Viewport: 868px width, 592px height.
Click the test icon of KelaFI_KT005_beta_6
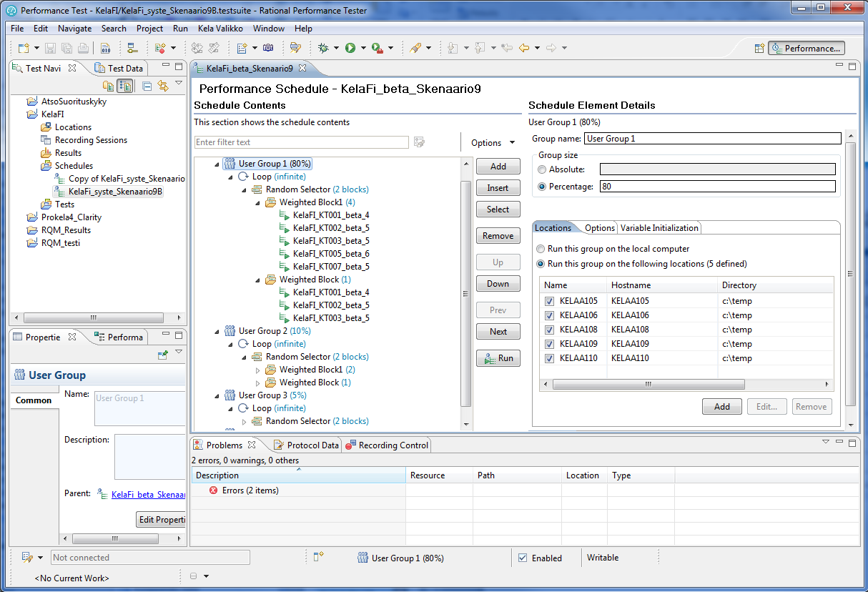coord(284,254)
